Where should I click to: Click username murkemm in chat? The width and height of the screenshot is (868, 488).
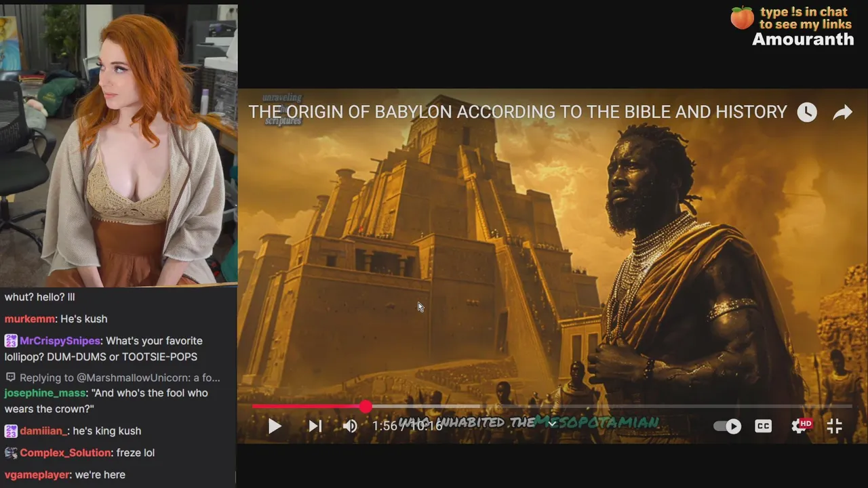(x=30, y=319)
